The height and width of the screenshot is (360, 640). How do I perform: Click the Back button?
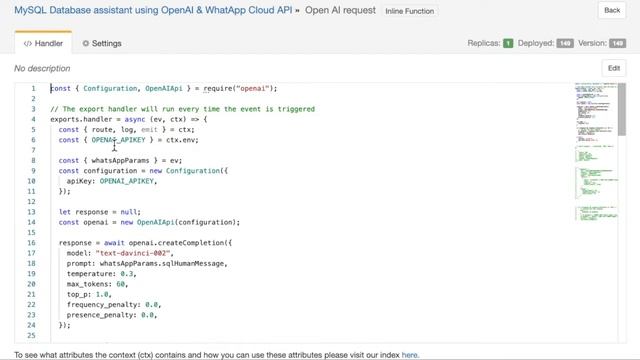612,10
